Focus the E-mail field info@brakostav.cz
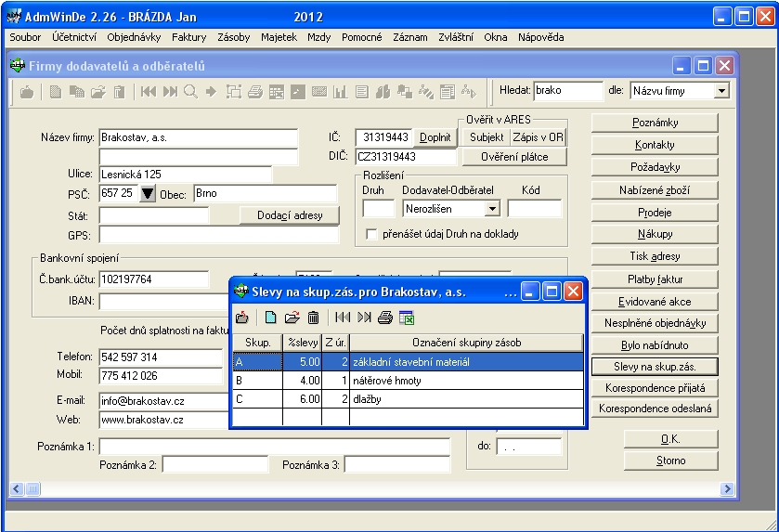 pos(164,401)
